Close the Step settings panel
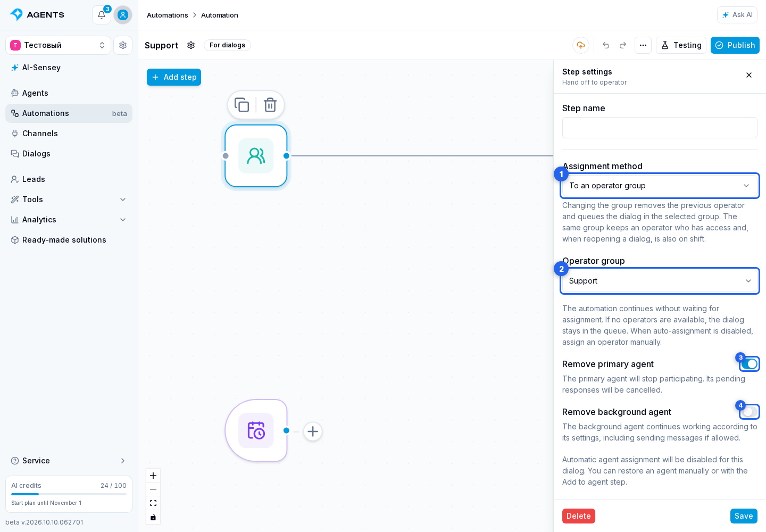766x532 pixels. (749, 75)
